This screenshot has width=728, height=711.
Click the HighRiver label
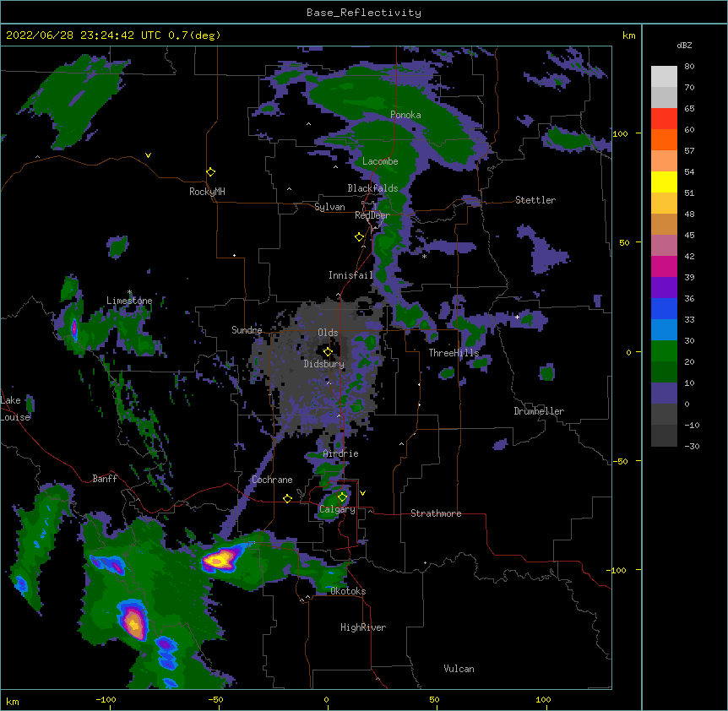363,627
